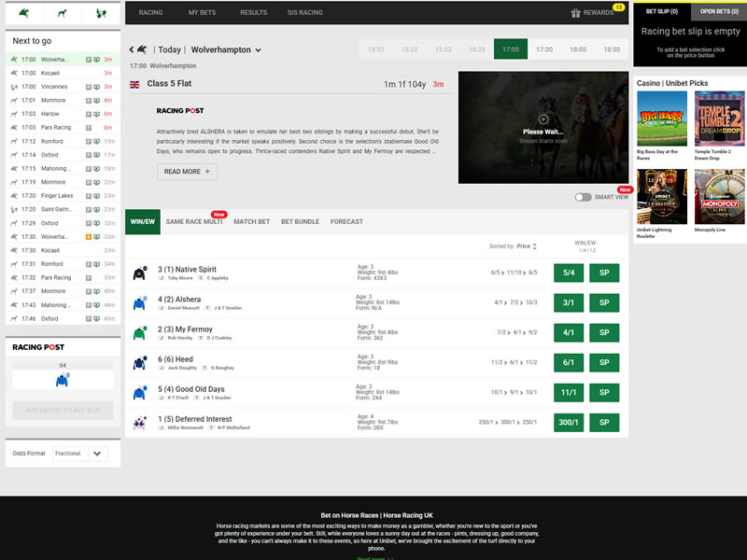Open the Results menu
The height and width of the screenshot is (560, 747).
tap(253, 13)
